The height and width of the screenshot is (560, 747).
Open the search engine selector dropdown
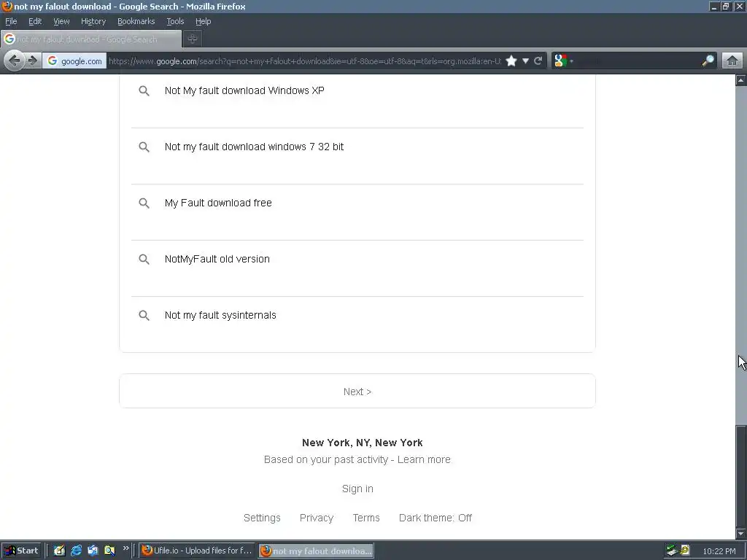click(x=564, y=61)
